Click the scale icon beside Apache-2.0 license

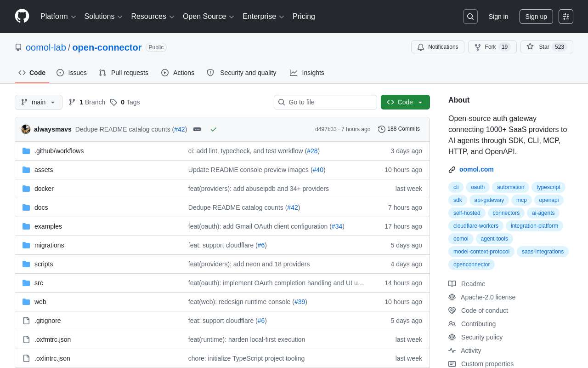452,297
